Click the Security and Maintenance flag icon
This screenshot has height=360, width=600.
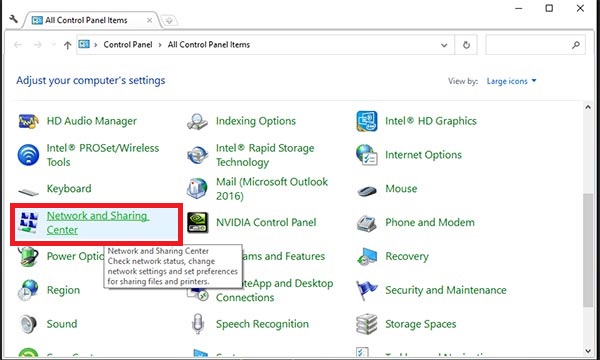coord(367,290)
